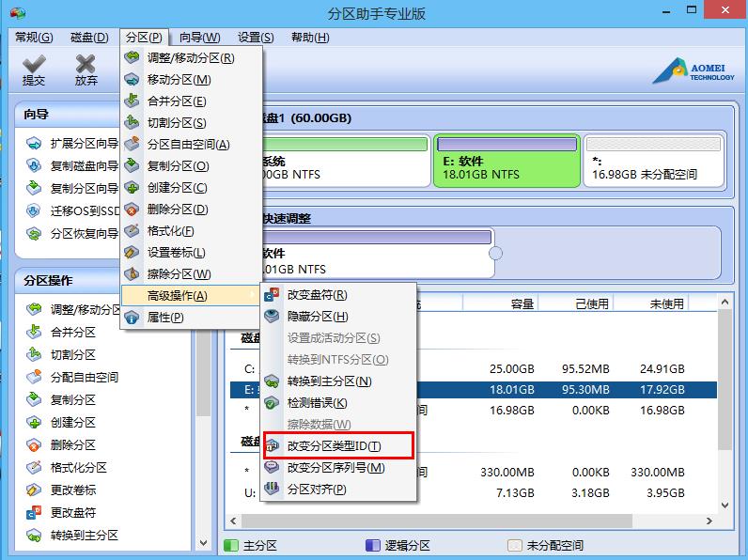
Task: Select 复制分区(O) menu item
Action: 191,166
